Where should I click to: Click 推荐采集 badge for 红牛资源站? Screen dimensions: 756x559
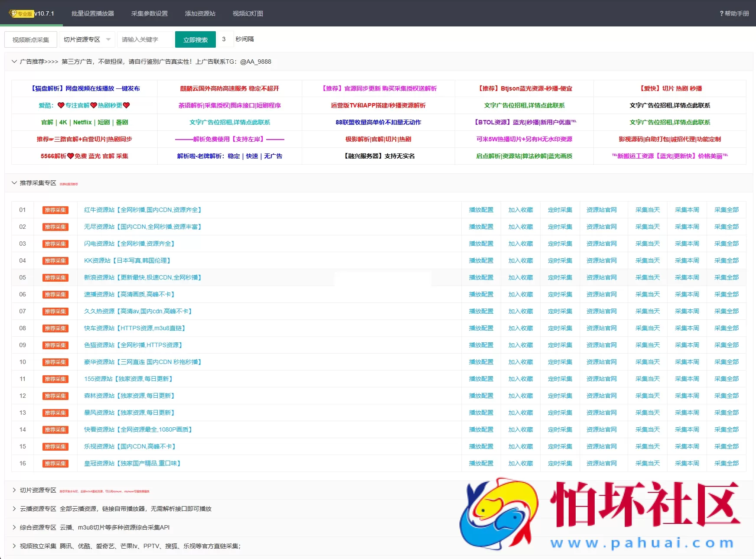pyautogui.click(x=55, y=210)
